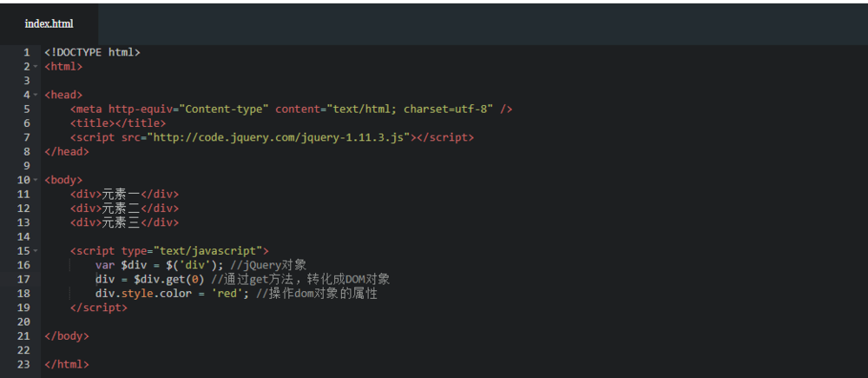This screenshot has width=868, height=378.
Task: Click the closing body tag
Action: [67, 336]
